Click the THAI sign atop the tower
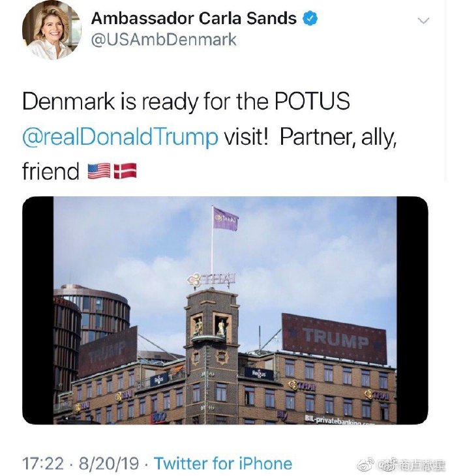Screen dimensions: 450x476 point(211,280)
